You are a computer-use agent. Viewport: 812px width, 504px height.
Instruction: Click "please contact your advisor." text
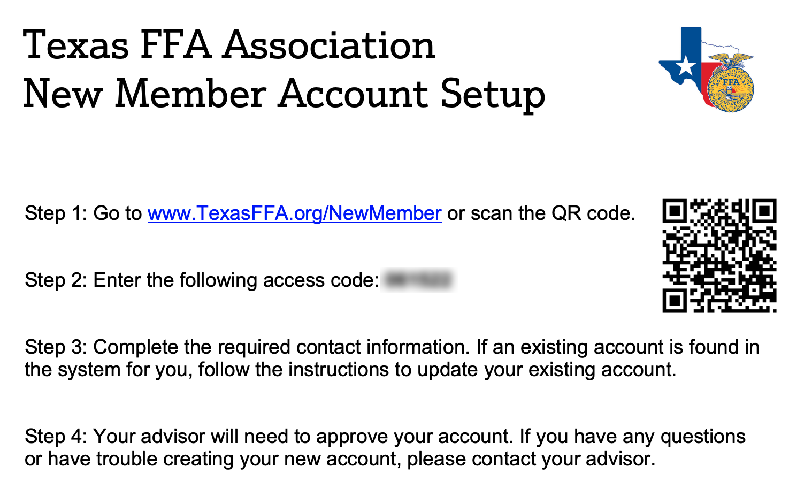pos(531,459)
